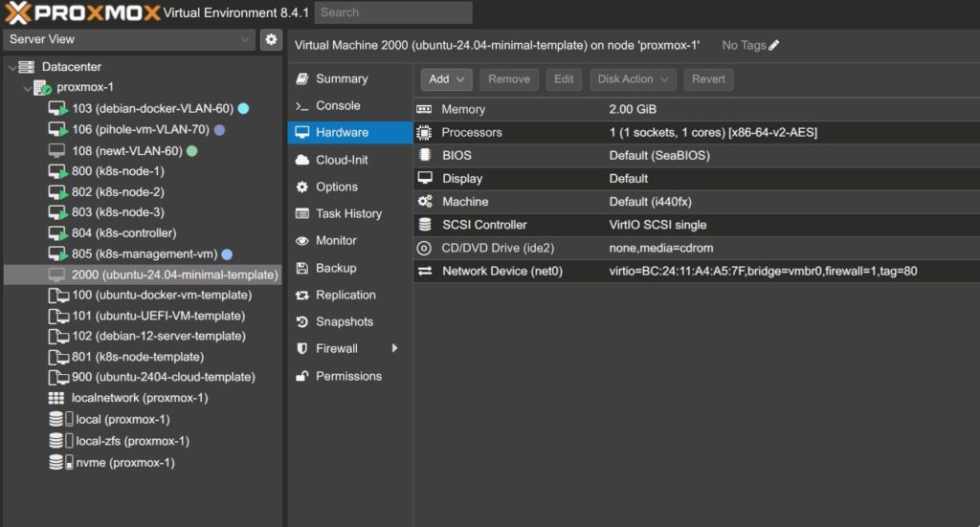Focus the Search input field

coord(393,12)
